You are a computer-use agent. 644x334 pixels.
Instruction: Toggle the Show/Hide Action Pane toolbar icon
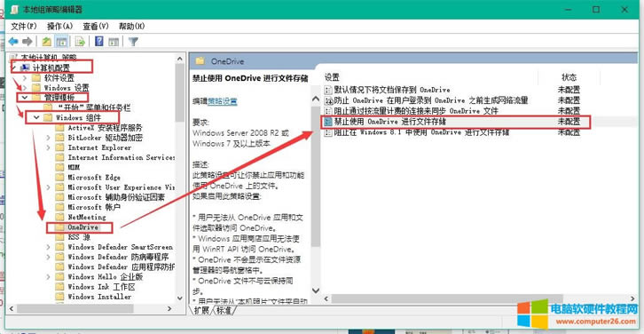pyautogui.click(x=114, y=41)
